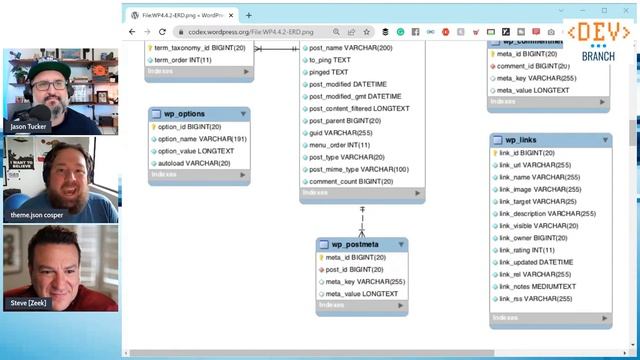Expand Indexes arrow under wp_postmeta table
The height and width of the screenshot is (360, 640).
tap(400, 305)
